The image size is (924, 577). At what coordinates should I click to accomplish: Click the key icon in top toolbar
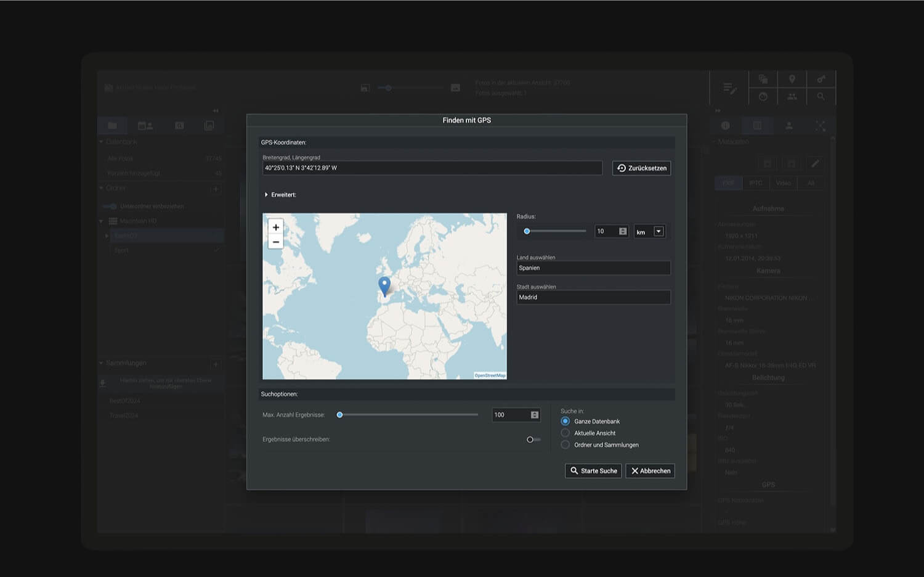[x=821, y=79]
